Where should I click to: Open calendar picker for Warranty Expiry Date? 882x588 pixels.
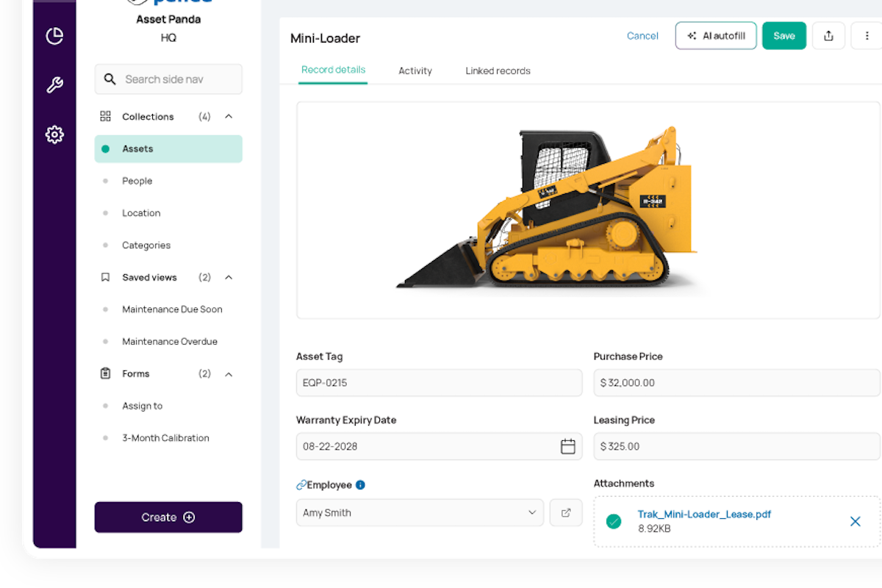point(567,446)
